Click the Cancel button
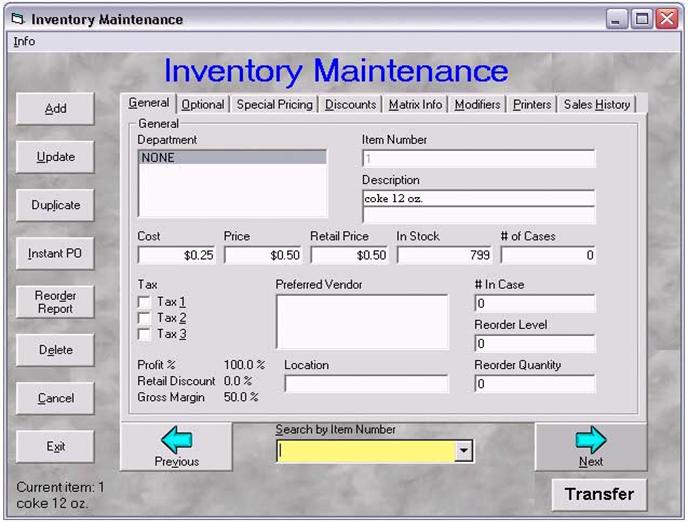This screenshot has width=688, height=523. pyautogui.click(x=55, y=398)
